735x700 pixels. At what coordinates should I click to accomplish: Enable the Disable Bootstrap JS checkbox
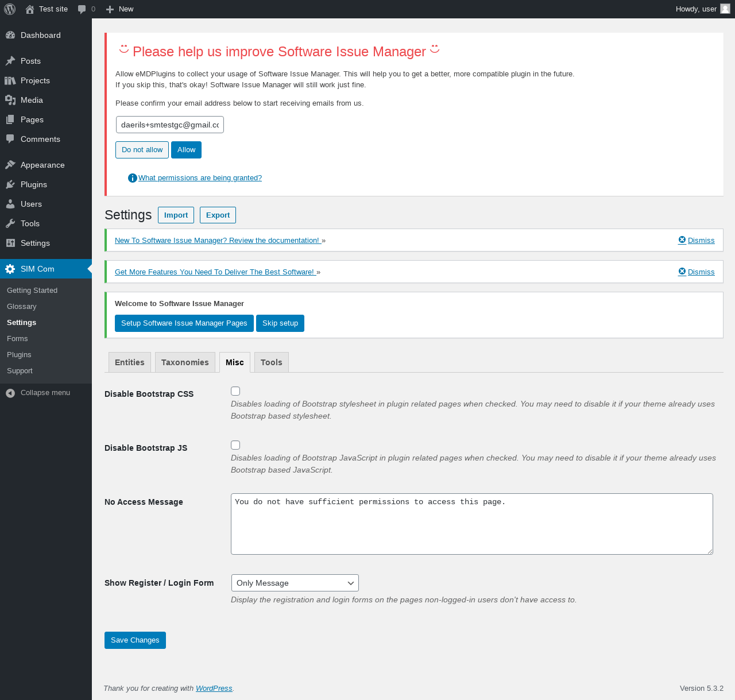235,445
